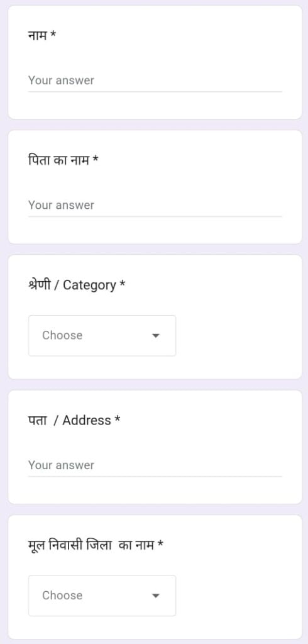Click the नाम answer text field

[x=155, y=80]
